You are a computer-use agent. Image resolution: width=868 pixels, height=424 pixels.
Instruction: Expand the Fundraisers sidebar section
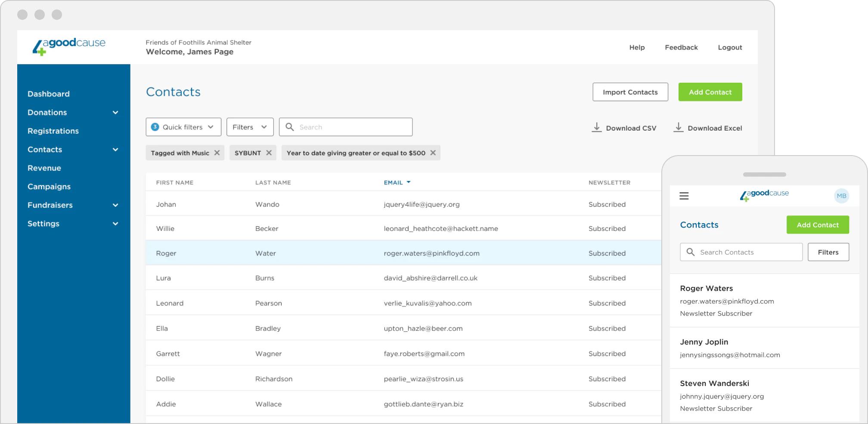115,205
